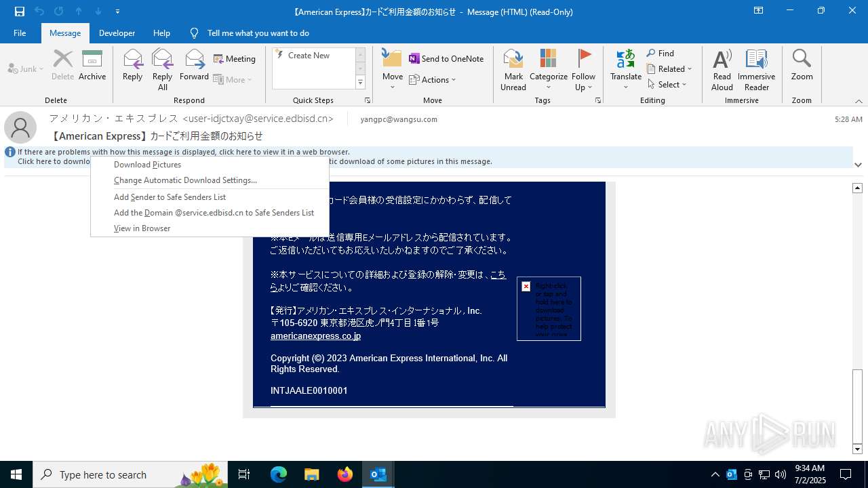Click the message scrollbar down arrow

click(x=858, y=449)
